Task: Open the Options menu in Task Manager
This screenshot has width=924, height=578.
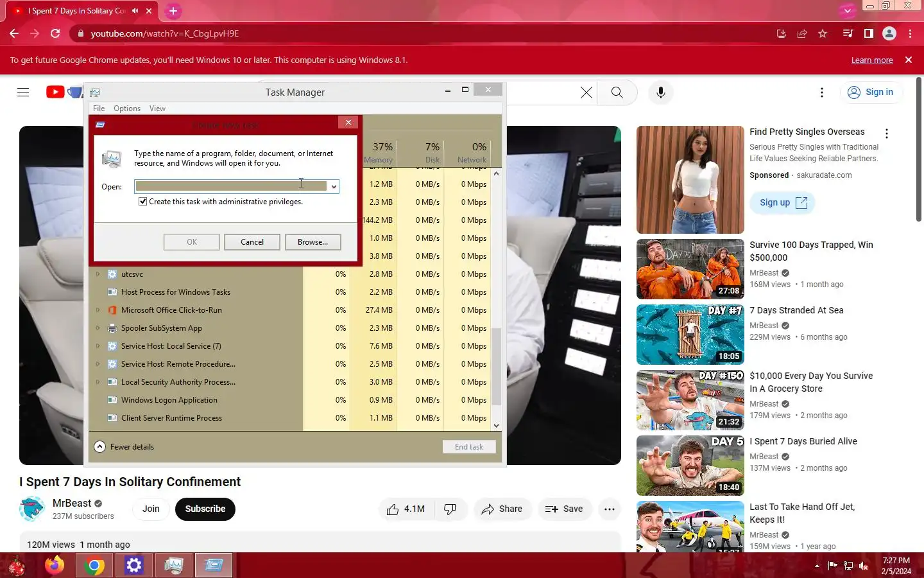Action: [x=127, y=109]
